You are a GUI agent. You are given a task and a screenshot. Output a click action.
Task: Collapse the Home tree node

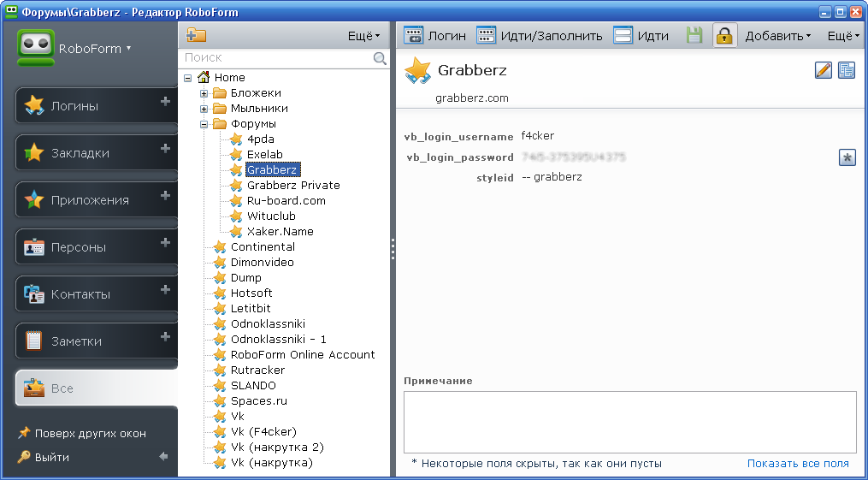tap(187, 78)
